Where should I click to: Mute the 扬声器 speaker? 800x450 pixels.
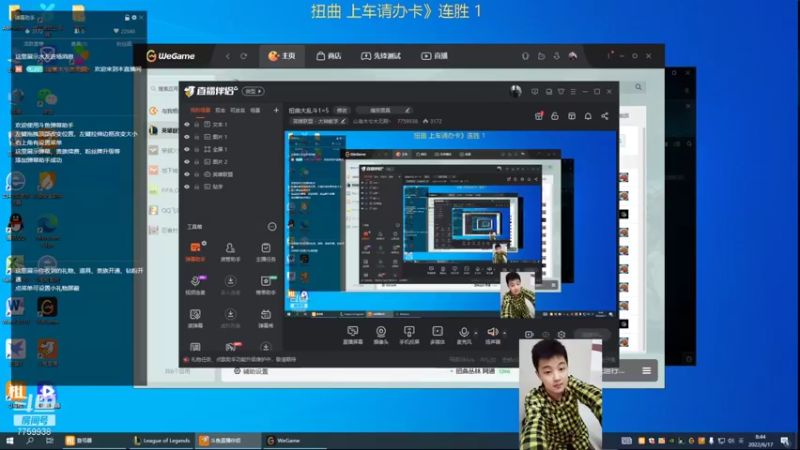[492, 335]
